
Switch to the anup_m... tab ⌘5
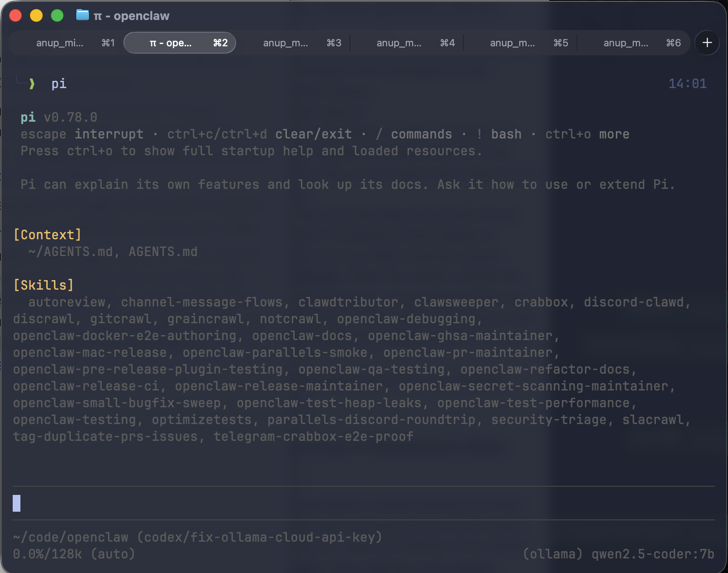[x=520, y=43]
